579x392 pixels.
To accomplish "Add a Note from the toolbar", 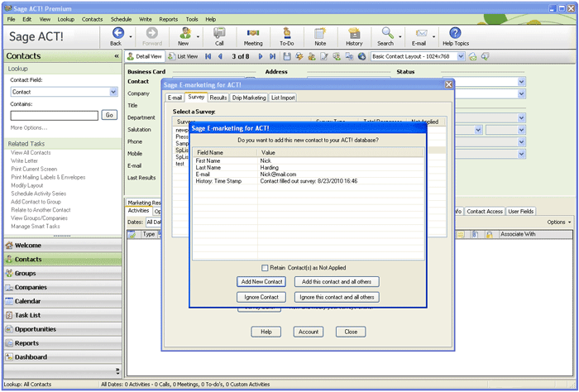I will (320, 33).
